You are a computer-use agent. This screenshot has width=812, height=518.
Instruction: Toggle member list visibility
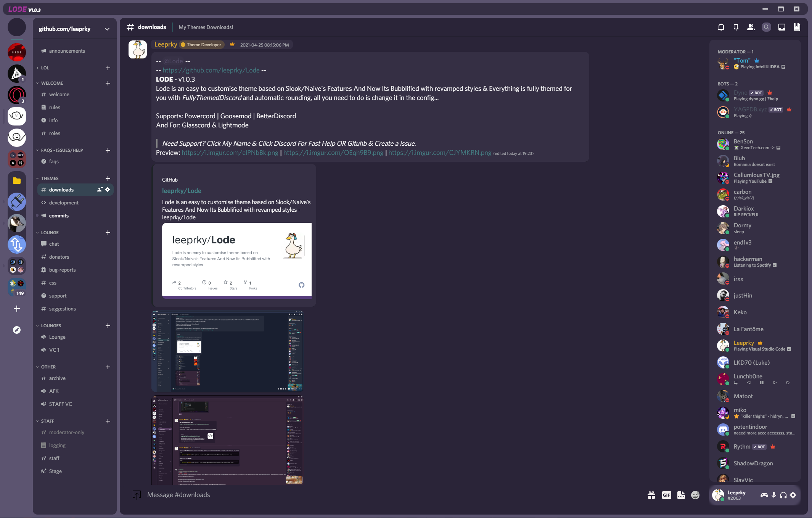pos(751,27)
